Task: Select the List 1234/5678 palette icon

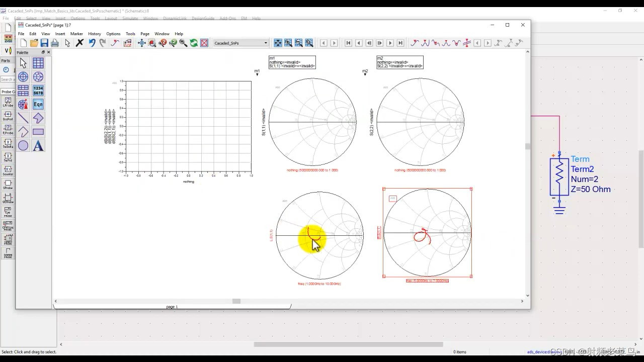Action: pos(38,90)
